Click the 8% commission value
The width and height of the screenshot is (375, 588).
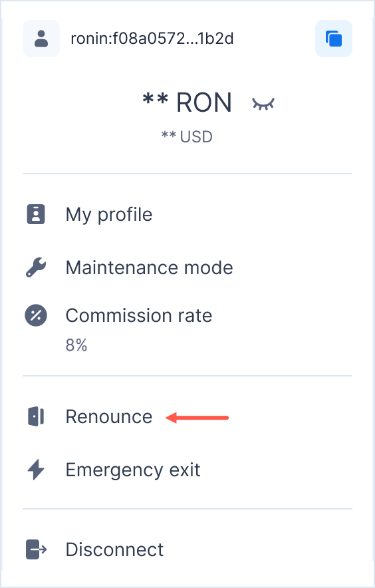click(76, 345)
